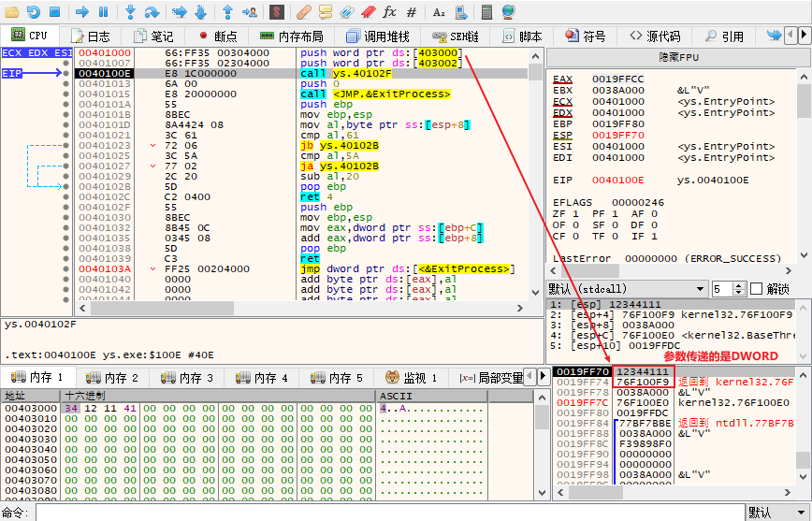Viewport: 812px width, 521px height.
Task: Click right arrow of memory tab scroller
Action: coord(543,376)
